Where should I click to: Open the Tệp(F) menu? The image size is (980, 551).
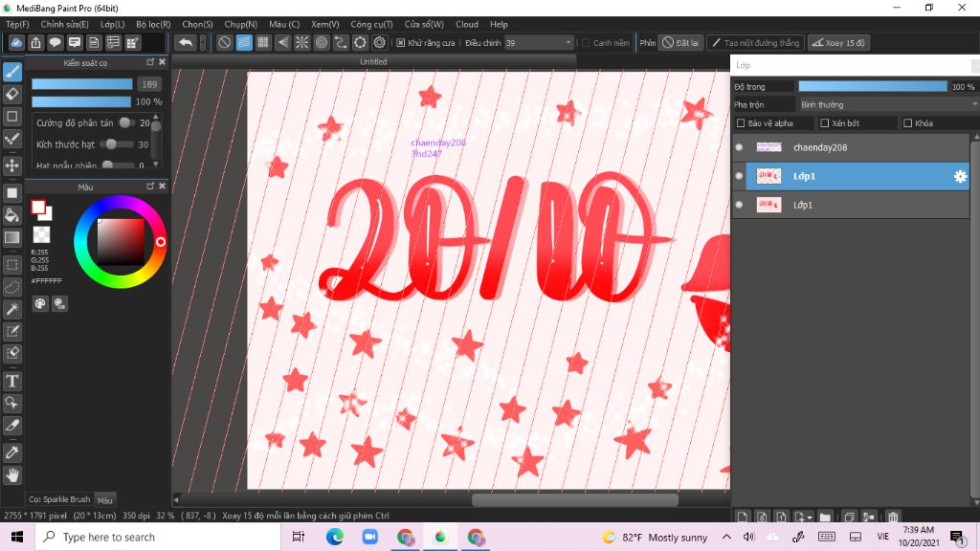(17, 24)
